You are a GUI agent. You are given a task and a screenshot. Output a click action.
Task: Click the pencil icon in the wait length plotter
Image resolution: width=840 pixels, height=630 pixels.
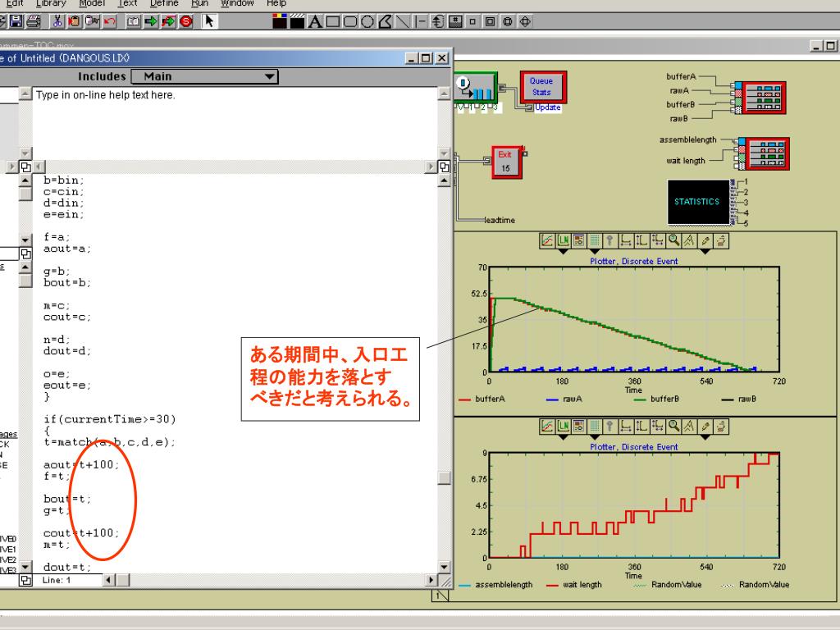point(705,427)
